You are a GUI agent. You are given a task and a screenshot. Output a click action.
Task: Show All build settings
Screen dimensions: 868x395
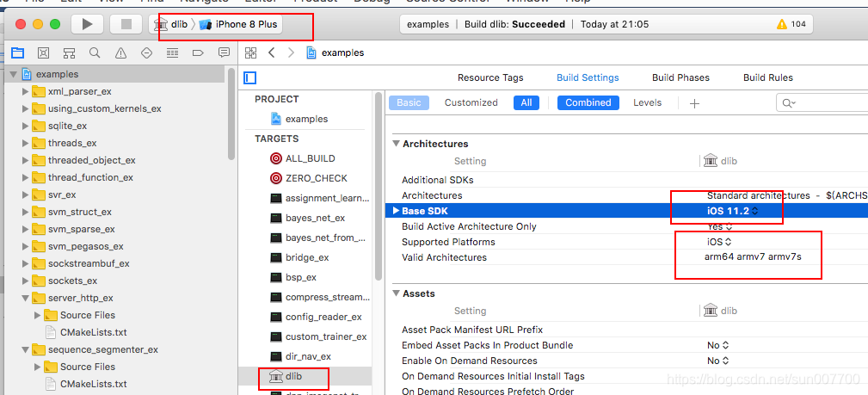pyautogui.click(x=526, y=102)
